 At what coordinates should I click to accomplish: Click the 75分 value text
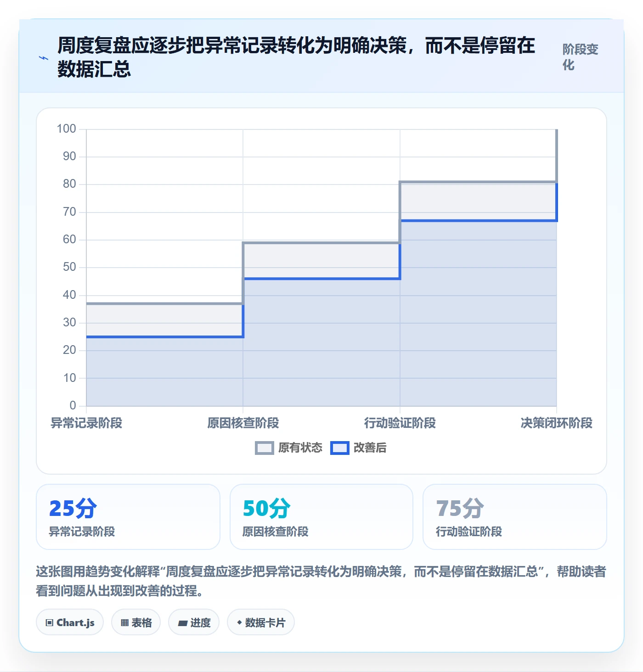(460, 509)
